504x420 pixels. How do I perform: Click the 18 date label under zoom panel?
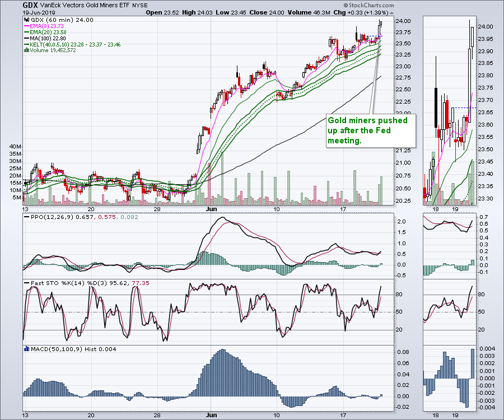436,209
